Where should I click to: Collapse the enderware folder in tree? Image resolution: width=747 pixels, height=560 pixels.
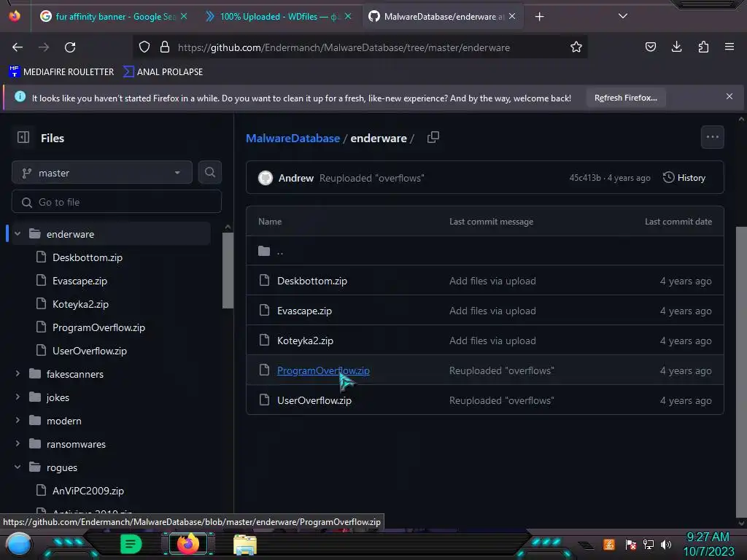click(x=18, y=234)
